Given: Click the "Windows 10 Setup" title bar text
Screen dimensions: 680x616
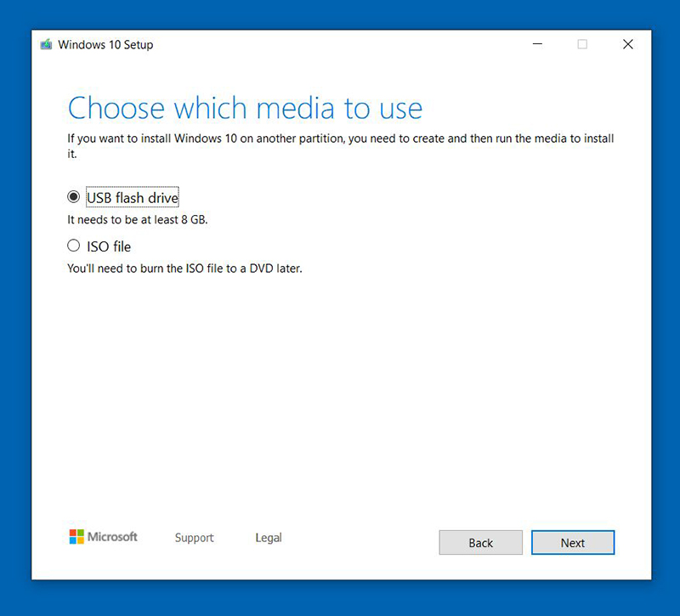Looking at the screenshot, I should pos(105,44).
